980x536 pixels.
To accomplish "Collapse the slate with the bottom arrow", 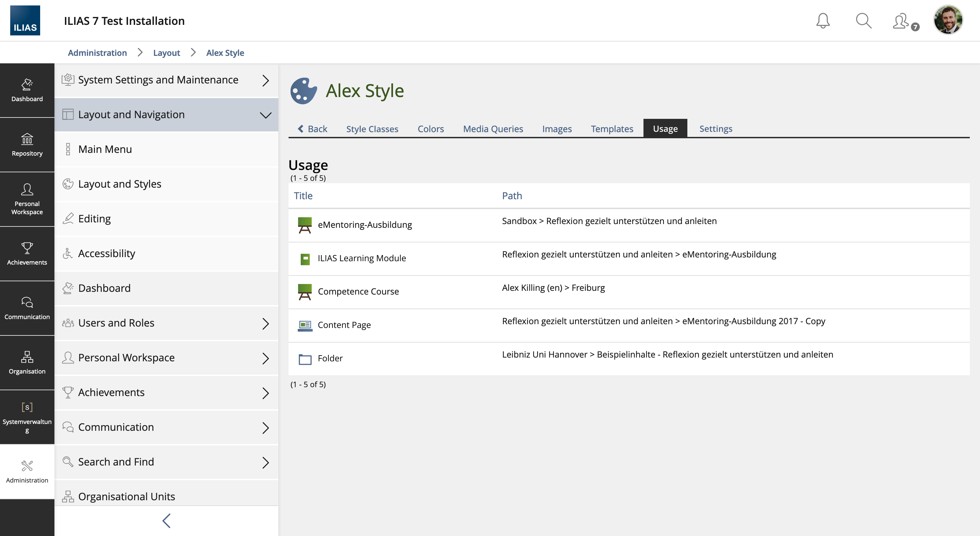I will point(166,521).
